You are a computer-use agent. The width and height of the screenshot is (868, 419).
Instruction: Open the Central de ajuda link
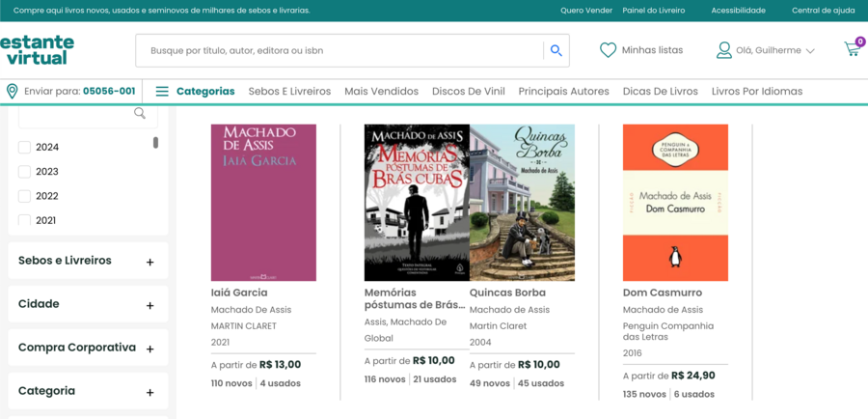824,11
